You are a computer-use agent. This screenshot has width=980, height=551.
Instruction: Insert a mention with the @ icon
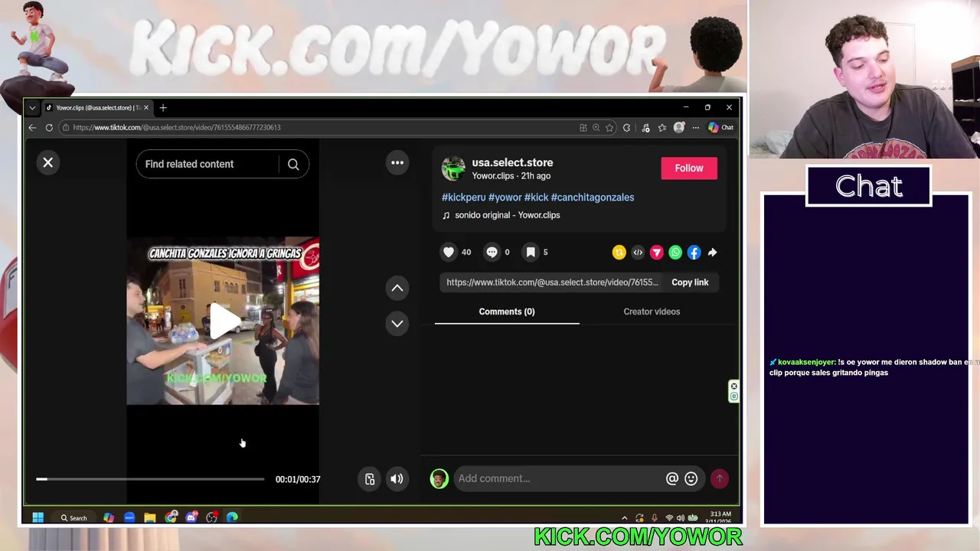tap(672, 478)
